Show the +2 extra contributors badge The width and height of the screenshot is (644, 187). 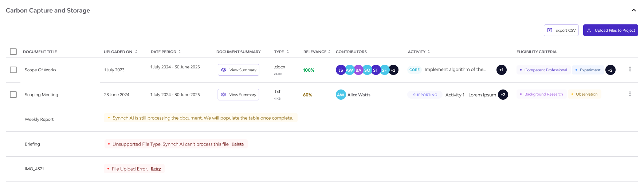coord(393,70)
